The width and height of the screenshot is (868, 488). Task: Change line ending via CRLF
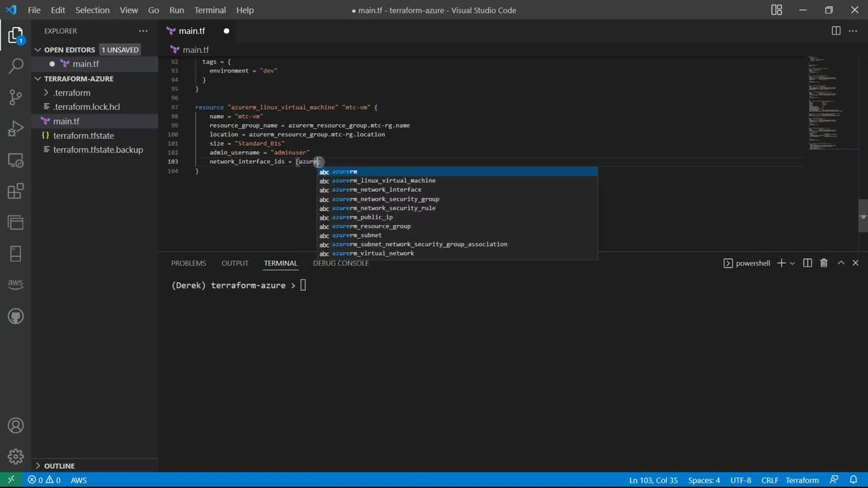click(770, 480)
